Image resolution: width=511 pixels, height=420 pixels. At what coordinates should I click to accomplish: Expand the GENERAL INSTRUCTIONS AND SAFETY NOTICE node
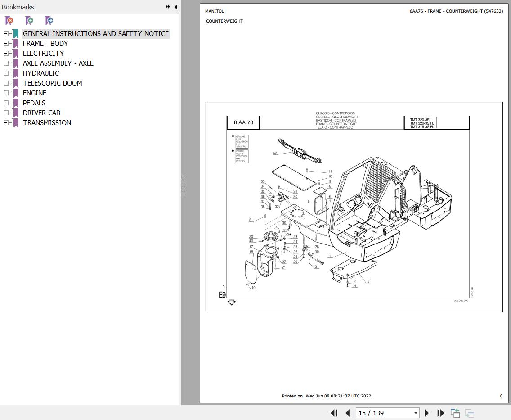coord(6,34)
